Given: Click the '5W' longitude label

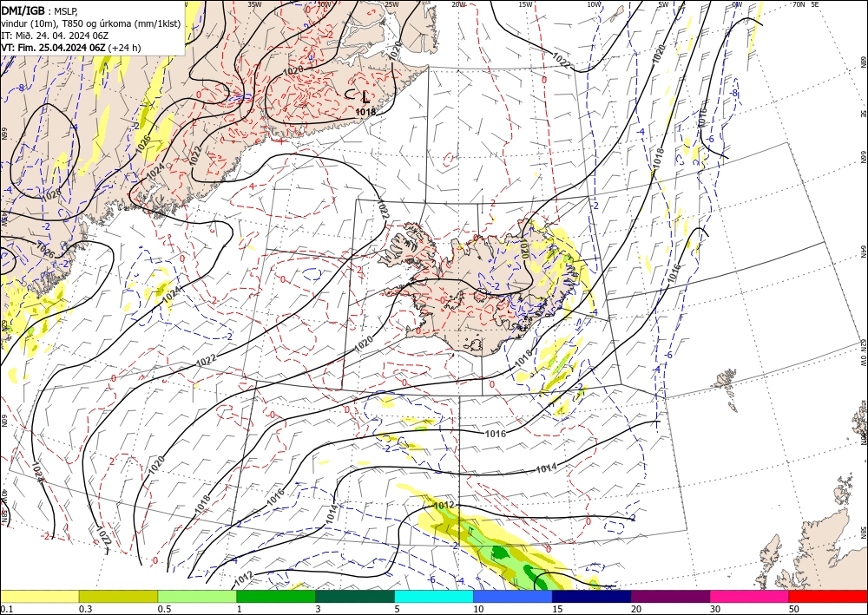Looking at the screenshot, I should click(x=664, y=4).
